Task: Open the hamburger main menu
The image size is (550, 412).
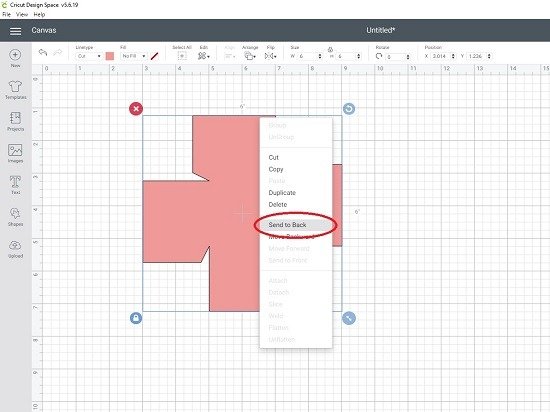Action: (15, 31)
